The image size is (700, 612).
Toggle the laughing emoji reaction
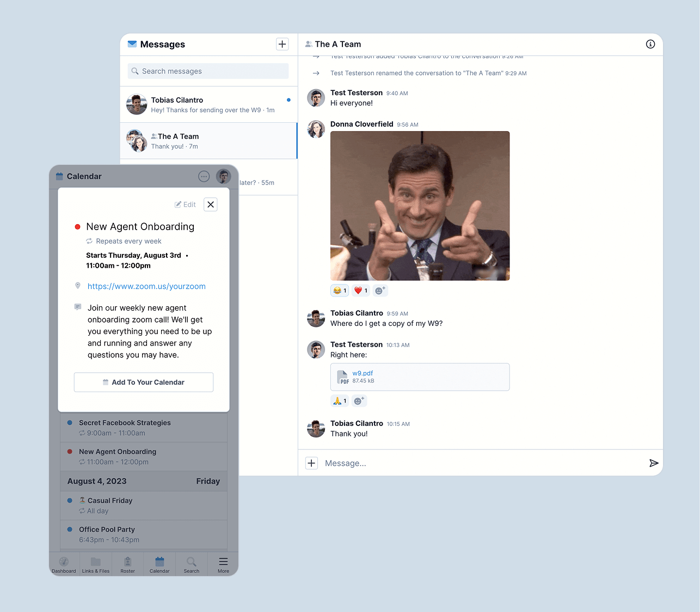(340, 290)
